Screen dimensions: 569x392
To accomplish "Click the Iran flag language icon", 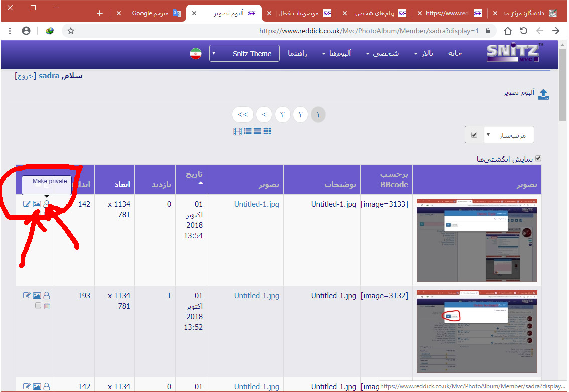I will [x=196, y=54].
